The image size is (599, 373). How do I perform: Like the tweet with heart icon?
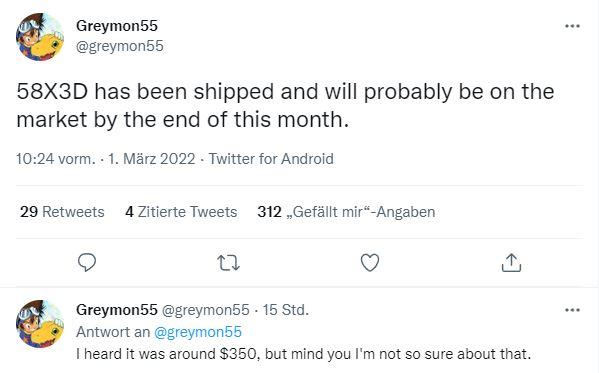click(370, 263)
